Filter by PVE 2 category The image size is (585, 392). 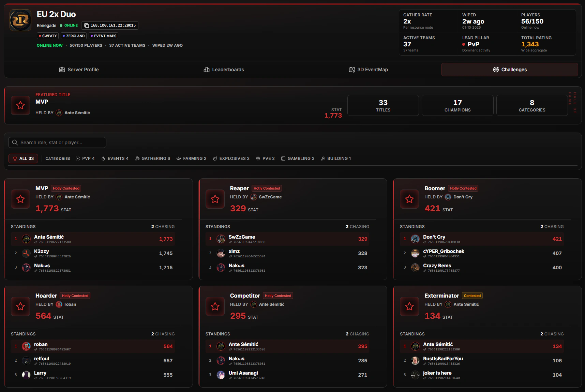[265, 159]
